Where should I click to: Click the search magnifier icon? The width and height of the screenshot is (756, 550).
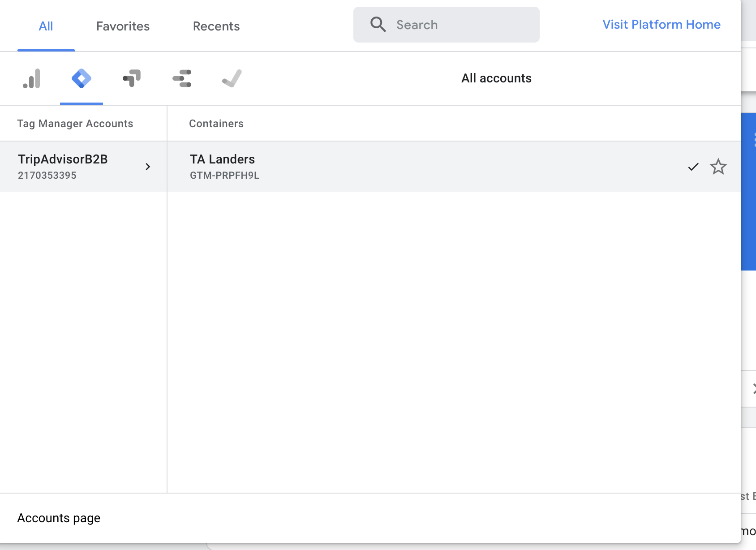tap(378, 25)
